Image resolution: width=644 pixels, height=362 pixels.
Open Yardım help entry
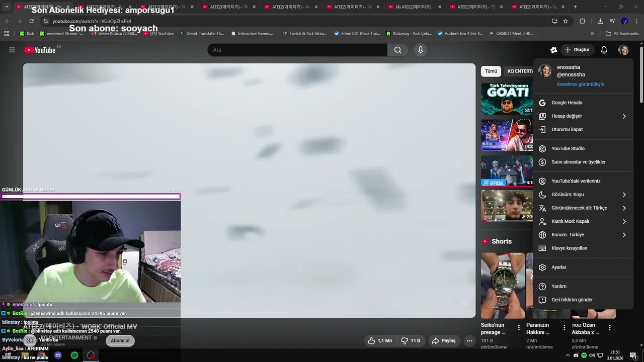[583, 287]
